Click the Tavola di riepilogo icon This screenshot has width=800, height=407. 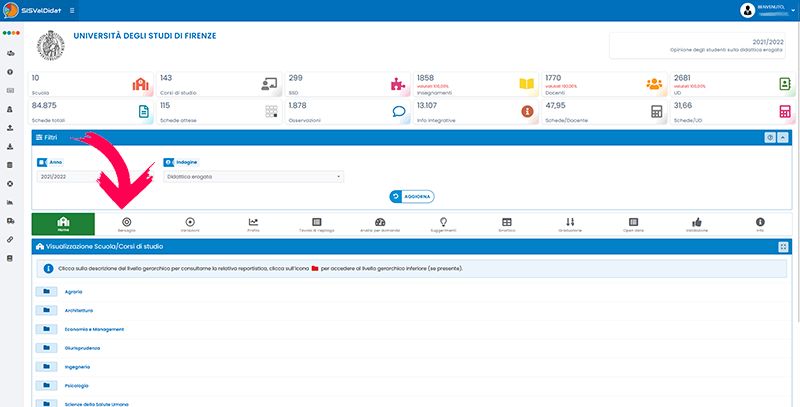[316, 222]
